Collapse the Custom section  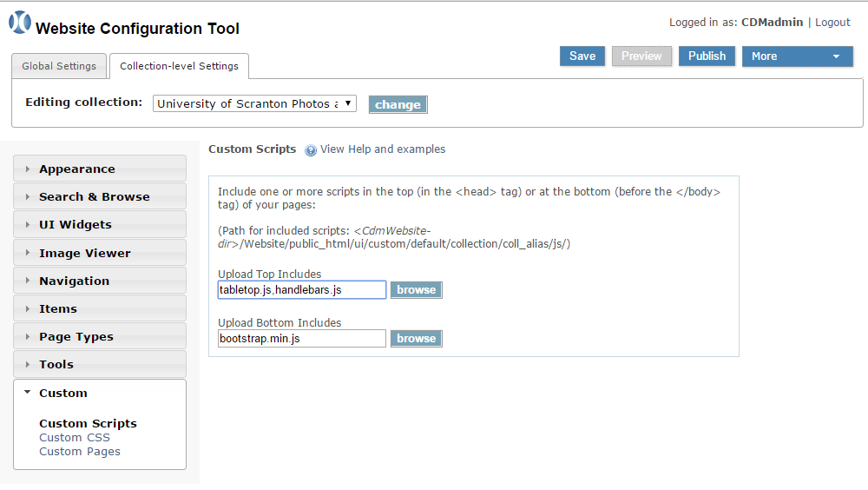100,393
